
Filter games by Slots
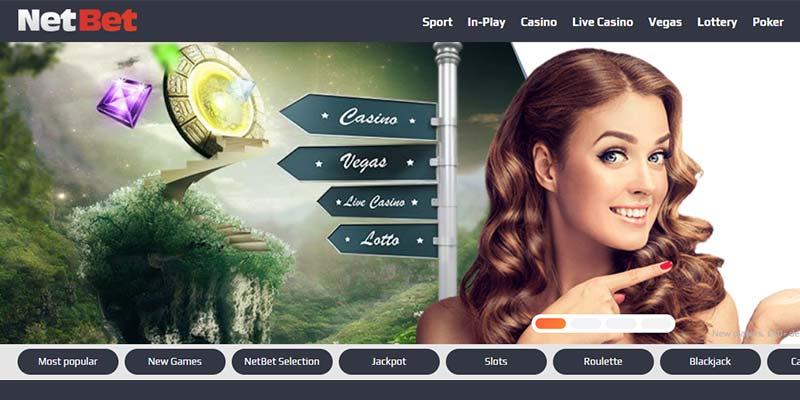tap(496, 362)
